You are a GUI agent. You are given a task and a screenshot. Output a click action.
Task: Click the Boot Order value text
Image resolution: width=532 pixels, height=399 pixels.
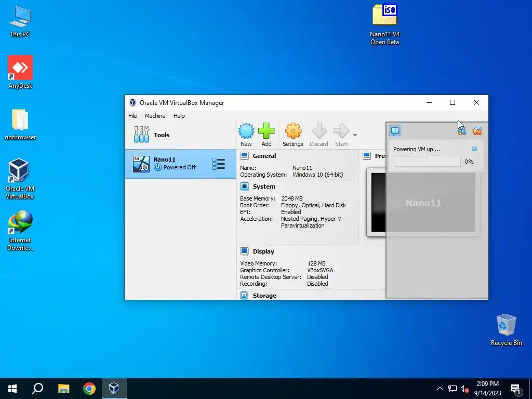click(313, 205)
